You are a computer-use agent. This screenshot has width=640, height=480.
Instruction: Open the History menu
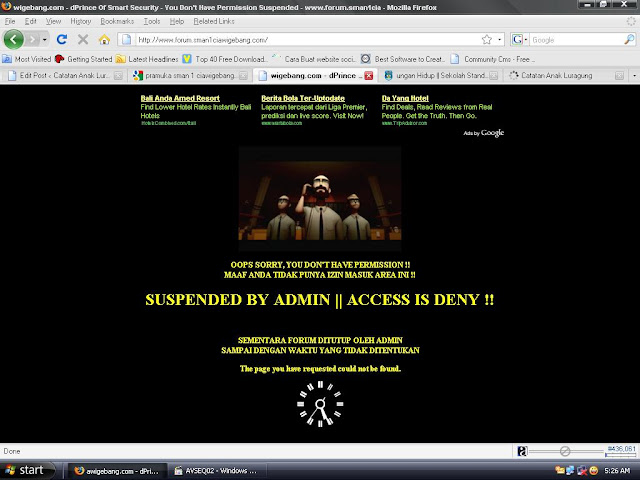[x=80, y=21]
